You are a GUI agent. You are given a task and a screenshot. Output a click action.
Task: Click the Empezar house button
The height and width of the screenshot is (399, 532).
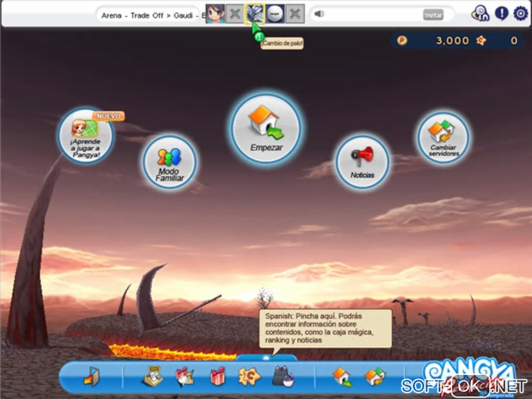tap(267, 129)
